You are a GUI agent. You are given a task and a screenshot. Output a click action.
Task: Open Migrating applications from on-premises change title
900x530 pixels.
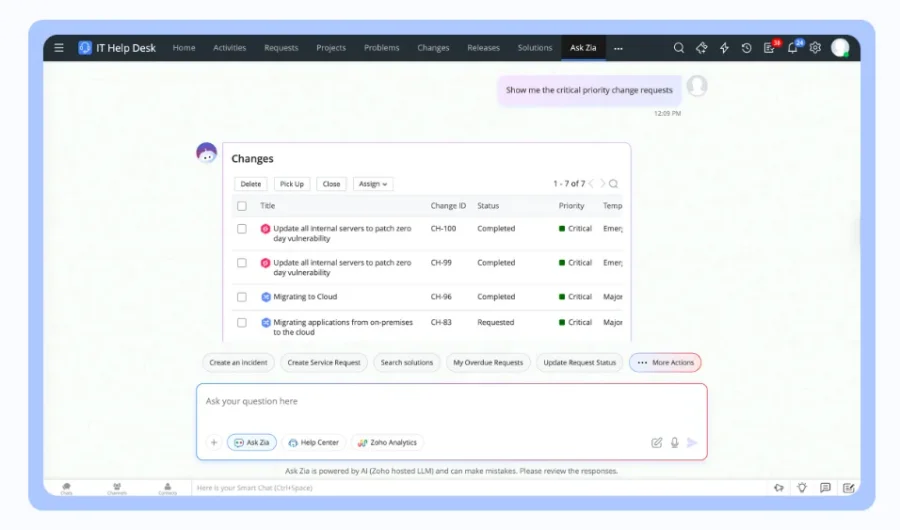(343, 327)
